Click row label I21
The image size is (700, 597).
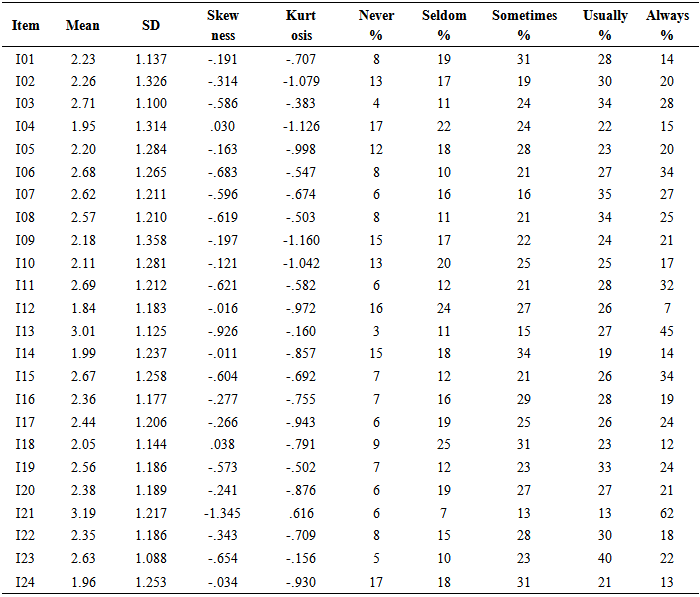pos(25,513)
